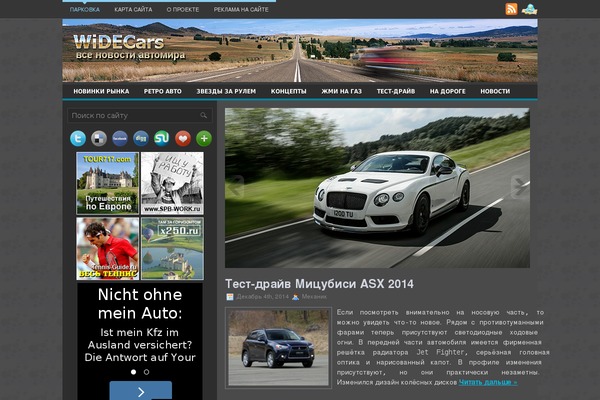Share via the Delicious bookmark icon
This screenshot has width=600, height=400.
tap(99, 138)
